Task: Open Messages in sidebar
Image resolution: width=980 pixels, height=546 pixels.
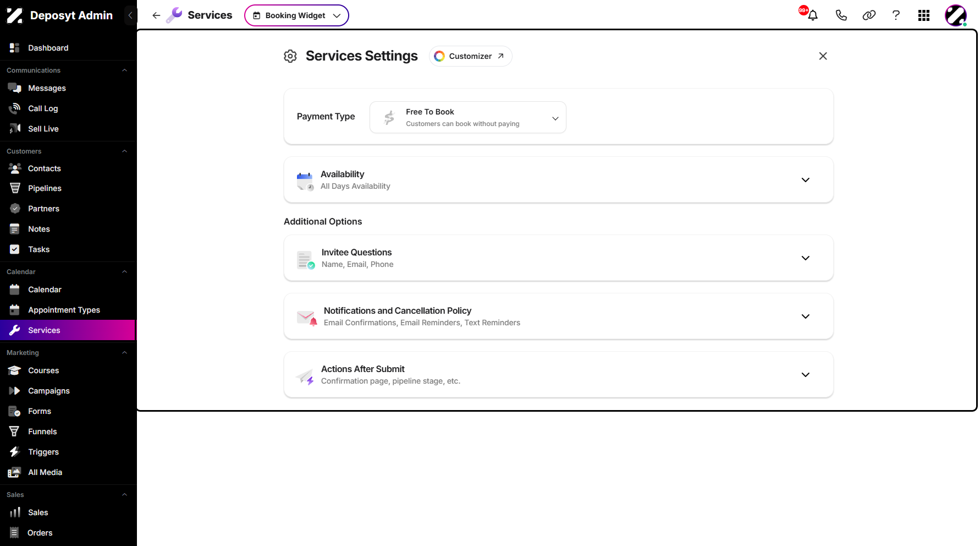Action: [x=68, y=88]
